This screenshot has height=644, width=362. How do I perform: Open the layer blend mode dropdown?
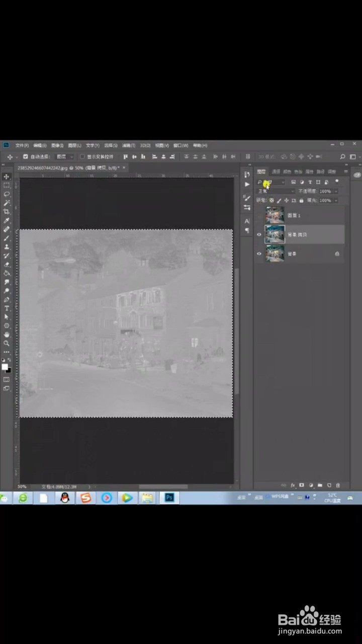tap(276, 191)
